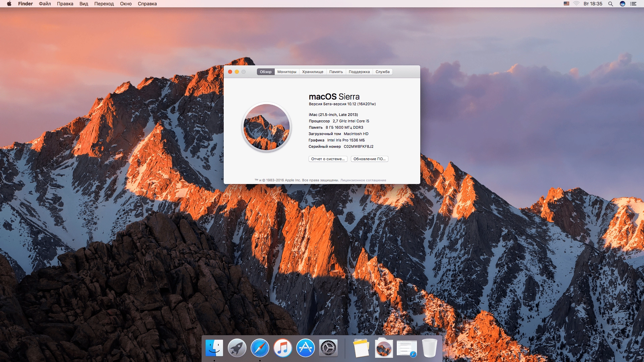Close the About This Mac window
The height and width of the screenshot is (362, 644).
click(230, 72)
